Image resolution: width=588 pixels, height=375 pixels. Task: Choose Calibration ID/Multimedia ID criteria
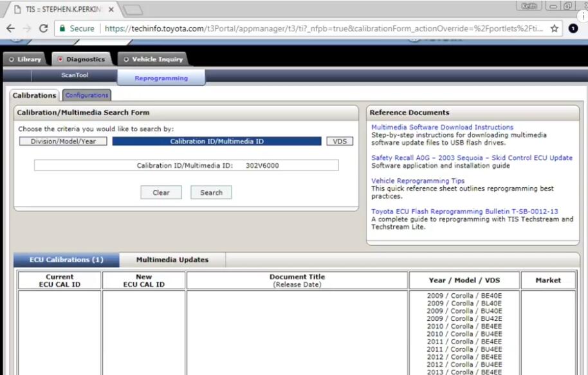tap(217, 142)
